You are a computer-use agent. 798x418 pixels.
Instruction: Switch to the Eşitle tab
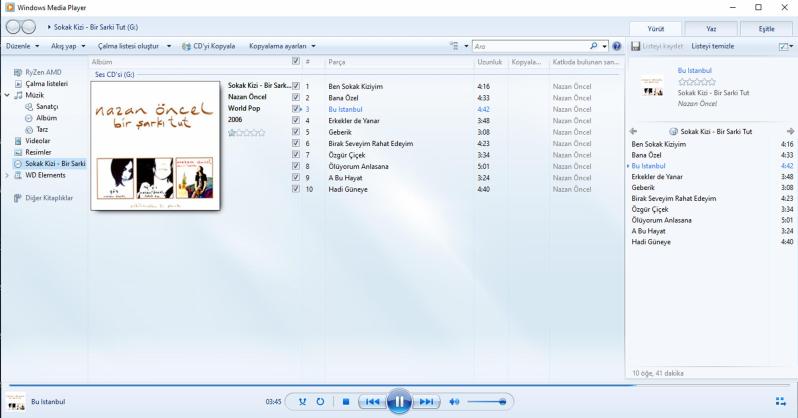click(766, 29)
